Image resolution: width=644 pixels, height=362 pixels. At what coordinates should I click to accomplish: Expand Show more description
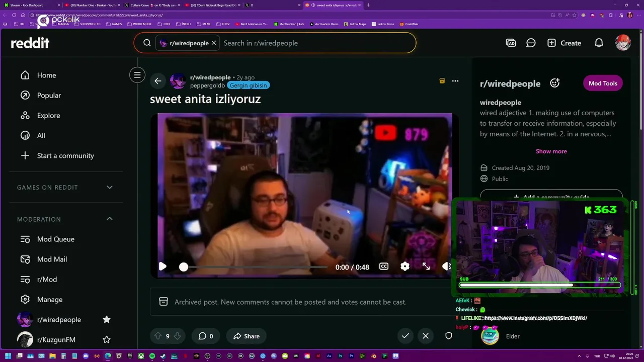pos(551,151)
